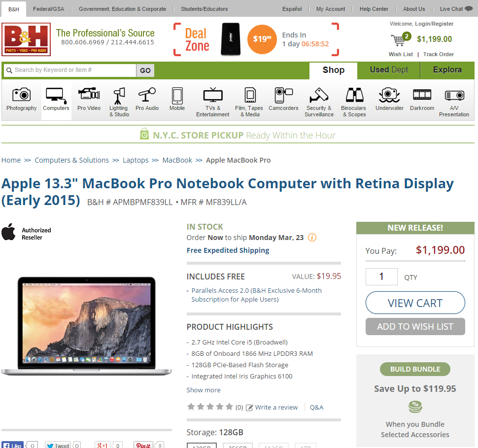Click the Write a review pencil icon
Screen dimensions: 478x448
(x=249, y=408)
